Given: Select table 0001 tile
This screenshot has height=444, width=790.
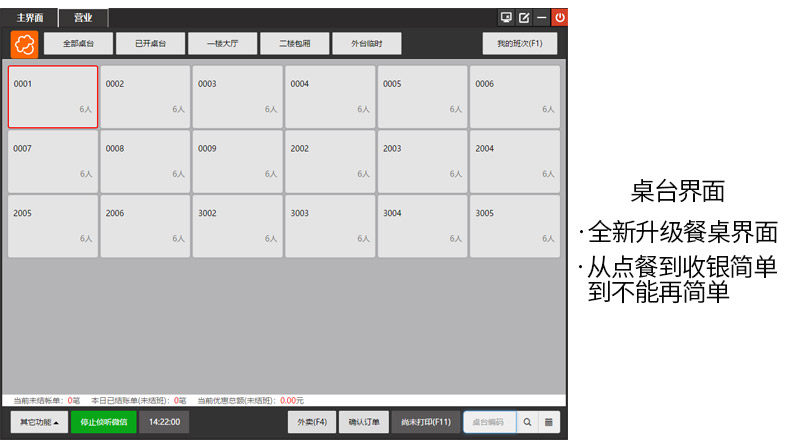Looking at the screenshot, I should (53, 97).
